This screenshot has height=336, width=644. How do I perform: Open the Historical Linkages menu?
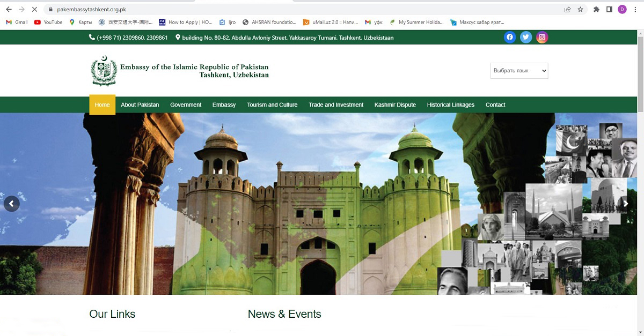451,104
